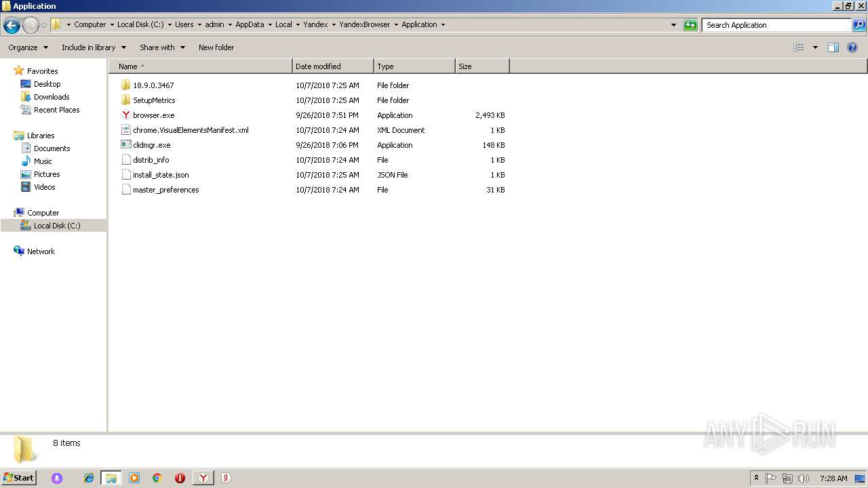This screenshot has height=488, width=868.
Task: Select the SetupMetrics folder icon
Action: (125, 100)
